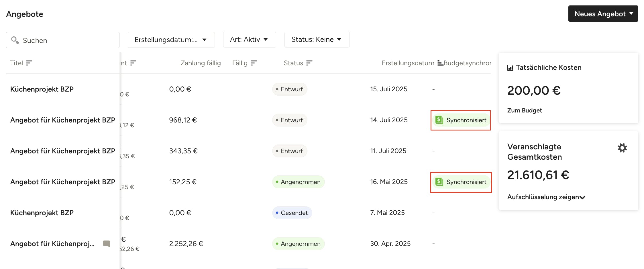Click the Synchronisiert badge dated 14. Juli 2025
This screenshot has height=269, width=644.
click(461, 120)
